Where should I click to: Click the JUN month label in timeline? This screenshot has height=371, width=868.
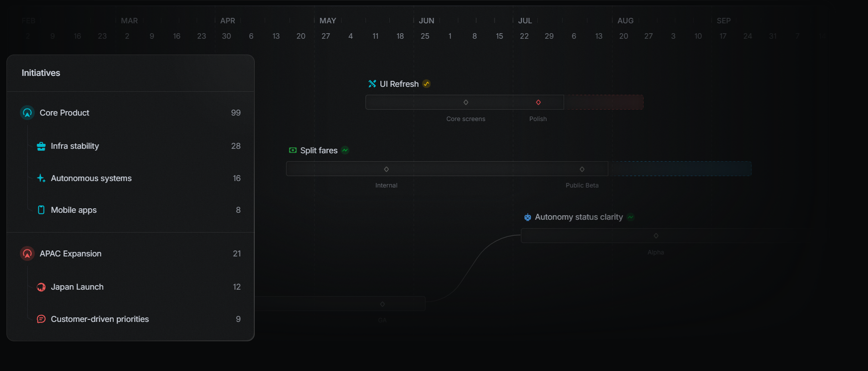point(427,21)
